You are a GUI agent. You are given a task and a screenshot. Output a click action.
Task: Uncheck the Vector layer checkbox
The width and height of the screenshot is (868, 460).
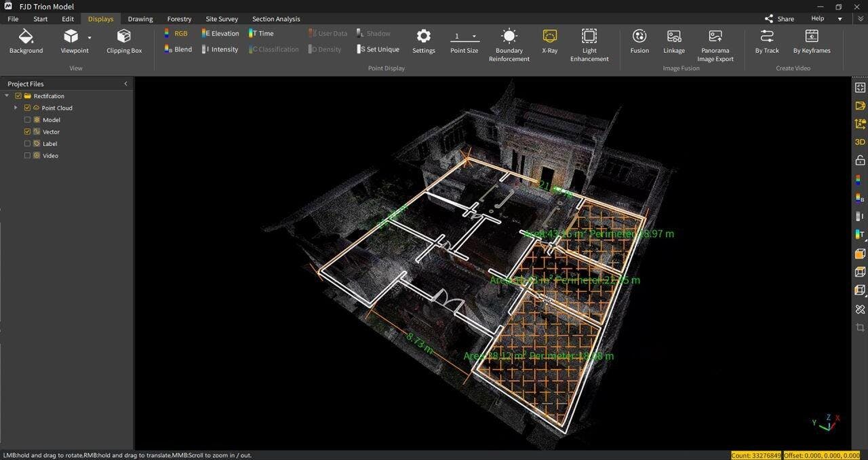click(x=27, y=132)
